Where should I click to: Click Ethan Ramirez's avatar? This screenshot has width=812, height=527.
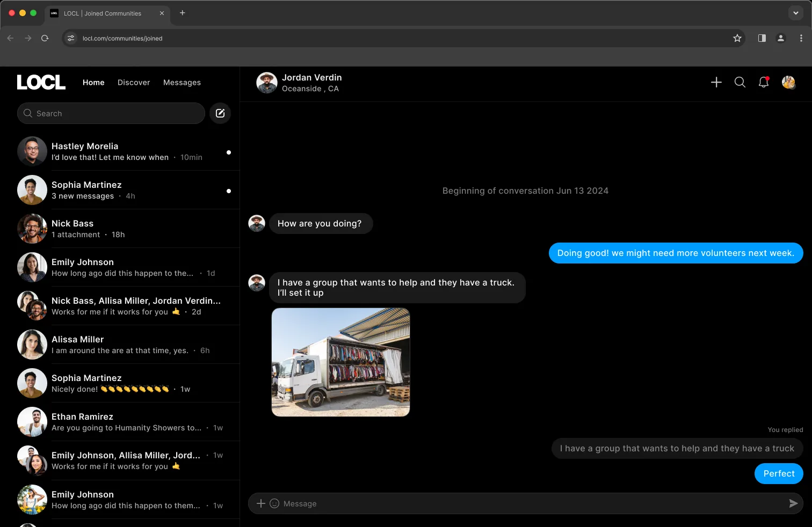[x=32, y=422]
